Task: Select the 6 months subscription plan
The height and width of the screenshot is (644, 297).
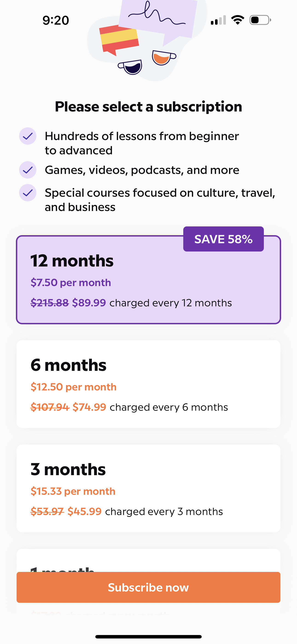Action: pyautogui.click(x=148, y=384)
